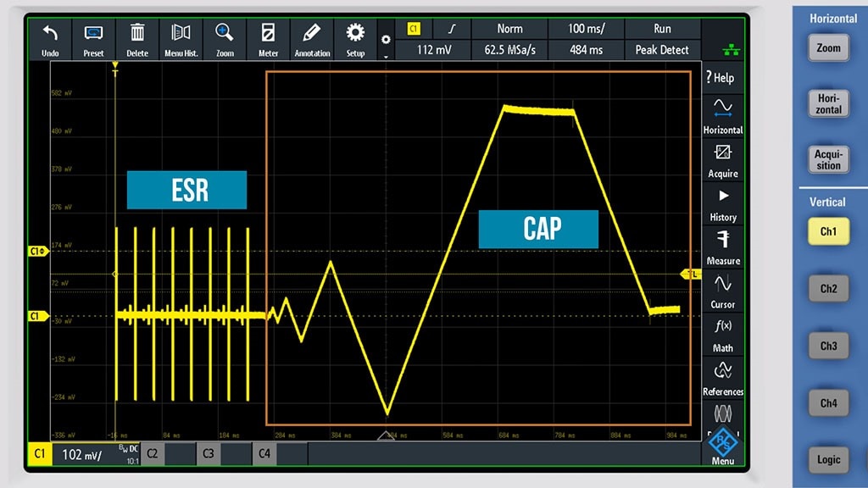Select the yellow trigger time T marker

pos(115,69)
